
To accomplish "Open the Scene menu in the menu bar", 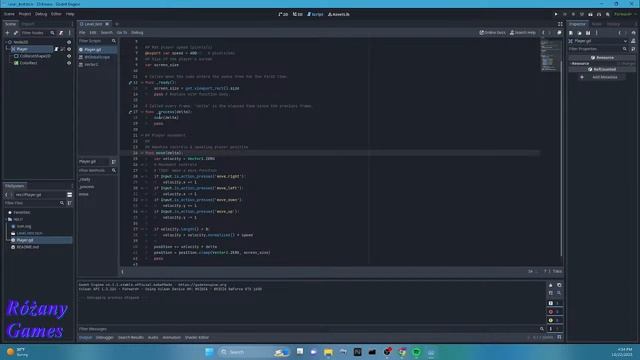I will click(9, 14).
